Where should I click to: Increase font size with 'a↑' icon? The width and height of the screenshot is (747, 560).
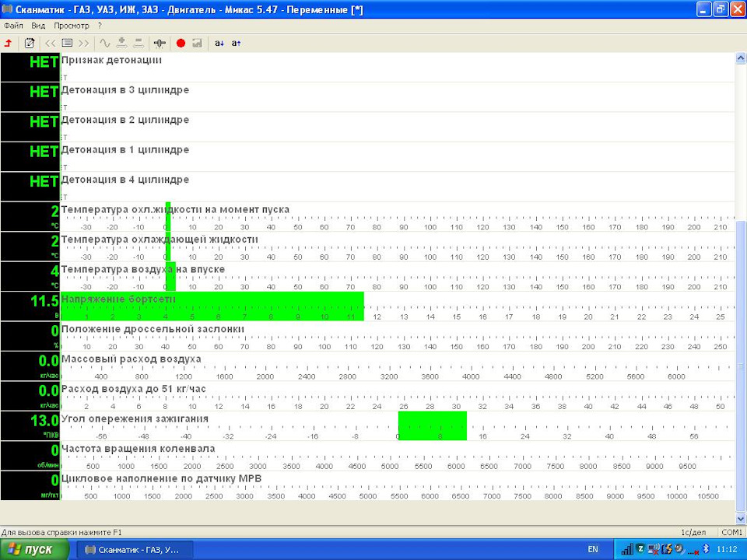pyautogui.click(x=236, y=44)
